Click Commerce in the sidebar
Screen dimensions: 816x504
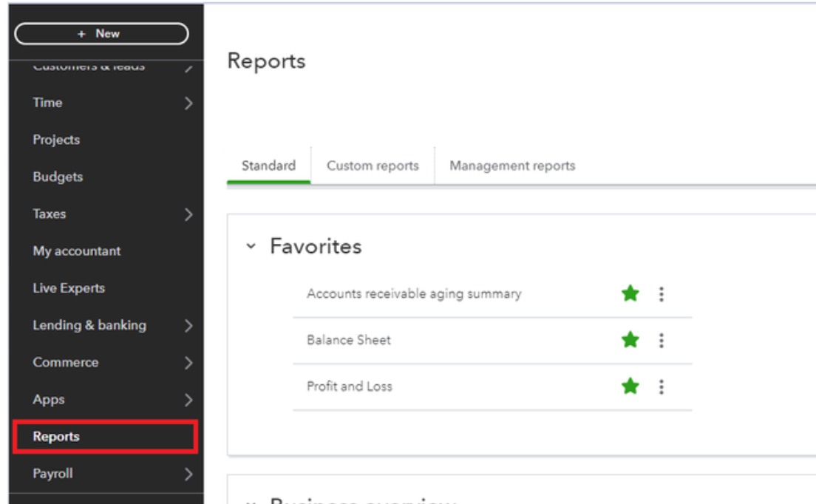(66, 363)
